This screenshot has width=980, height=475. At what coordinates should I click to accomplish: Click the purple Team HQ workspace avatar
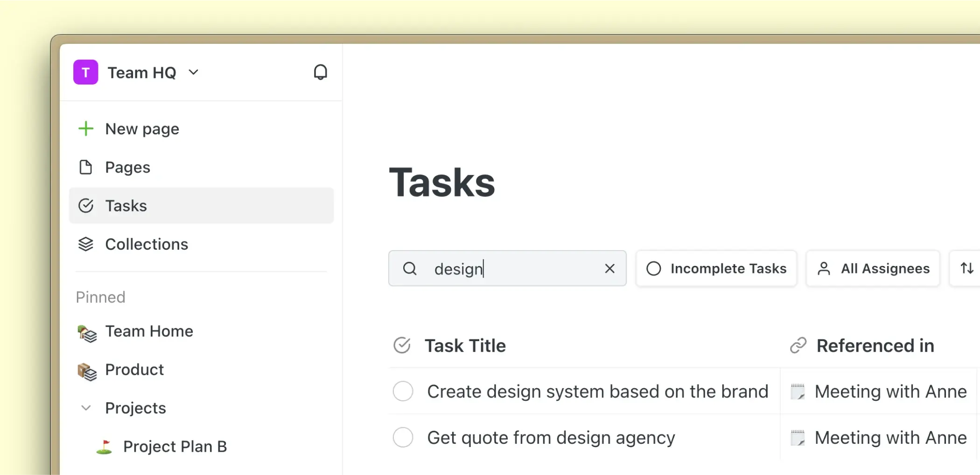(x=86, y=72)
